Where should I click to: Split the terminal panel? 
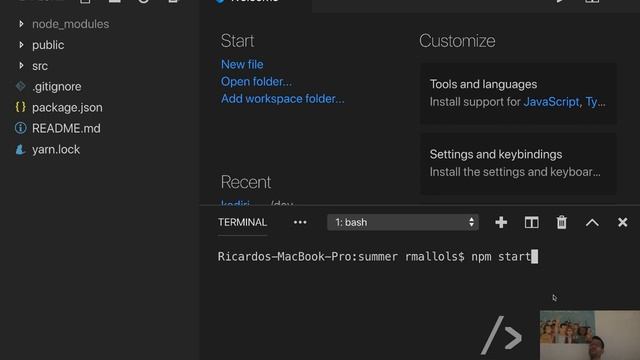pos(531,222)
